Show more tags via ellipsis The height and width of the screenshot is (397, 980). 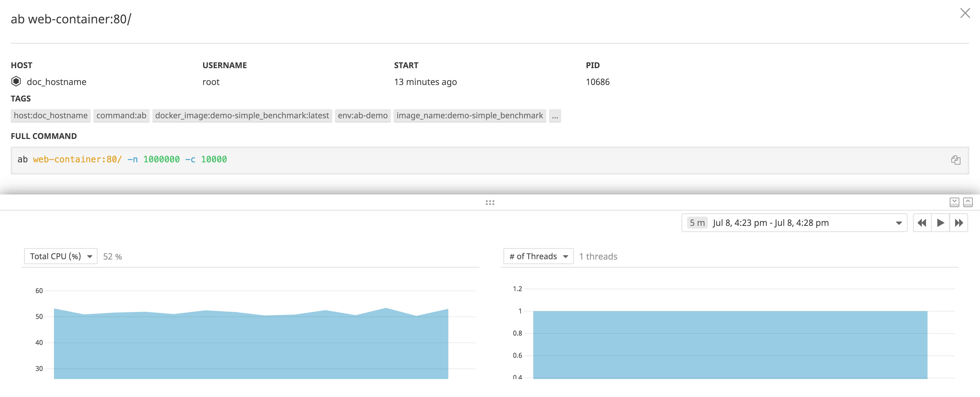pyautogui.click(x=555, y=116)
